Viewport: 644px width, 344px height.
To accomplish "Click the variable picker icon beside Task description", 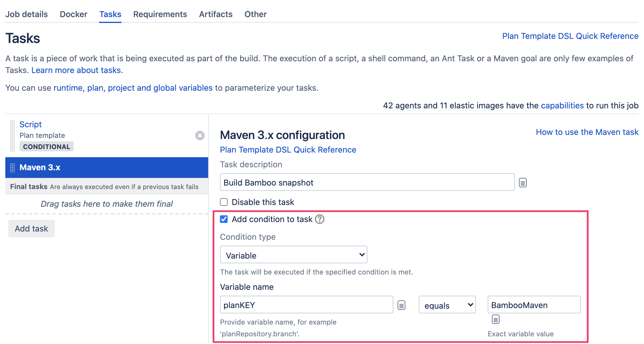I will [523, 183].
